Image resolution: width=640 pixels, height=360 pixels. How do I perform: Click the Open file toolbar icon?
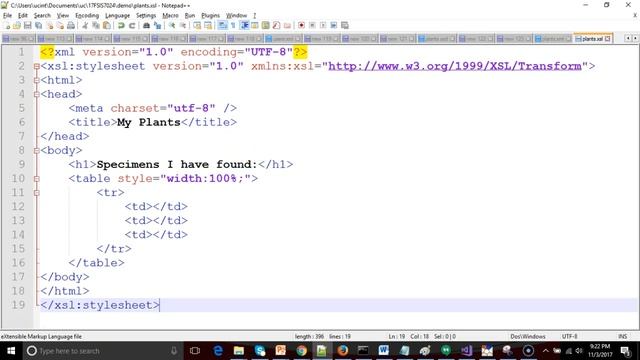click(x=17, y=25)
